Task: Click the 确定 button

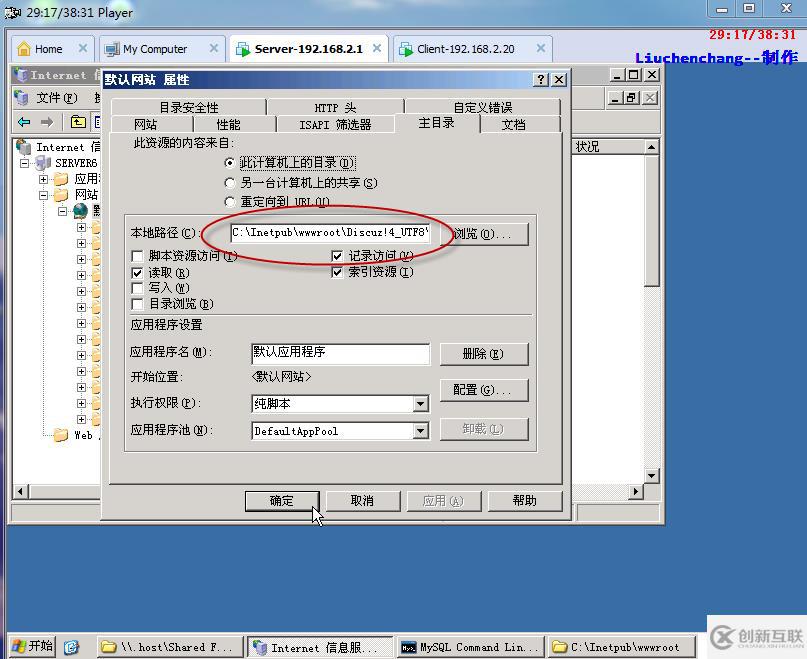Action: (282, 500)
